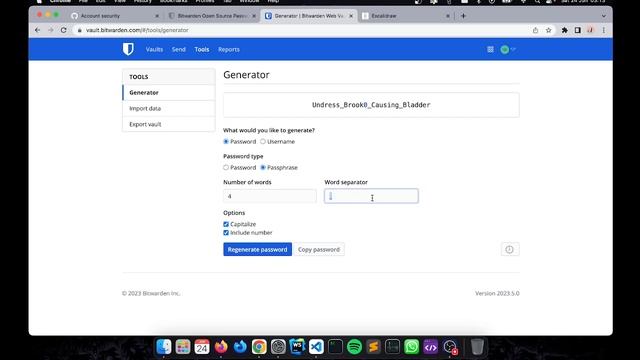Open the account avatar menu
The width and height of the screenshot is (640, 360).
pyautogui.click(x=507, y=49)
